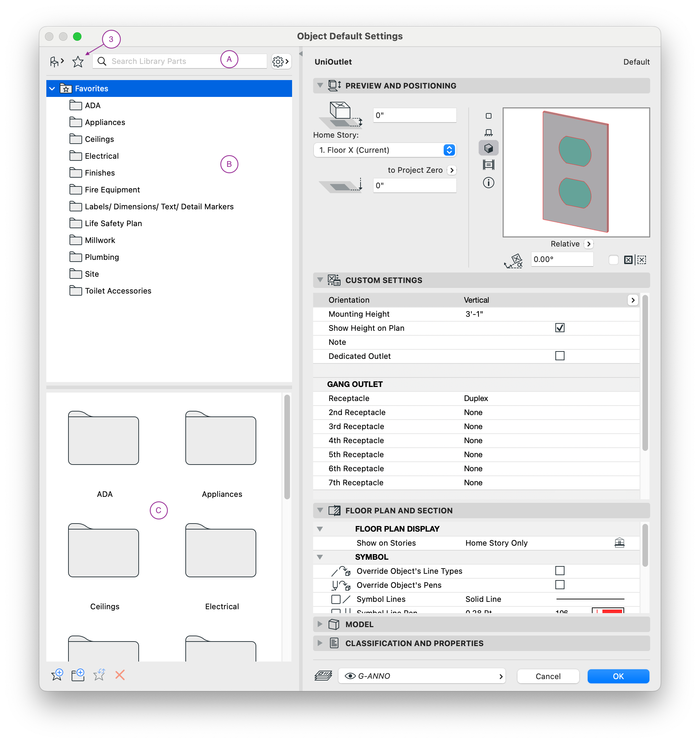Collapse the Custom Settings panel
The width and height of the screenshot is (700, 743).
(x=320, y=280)
